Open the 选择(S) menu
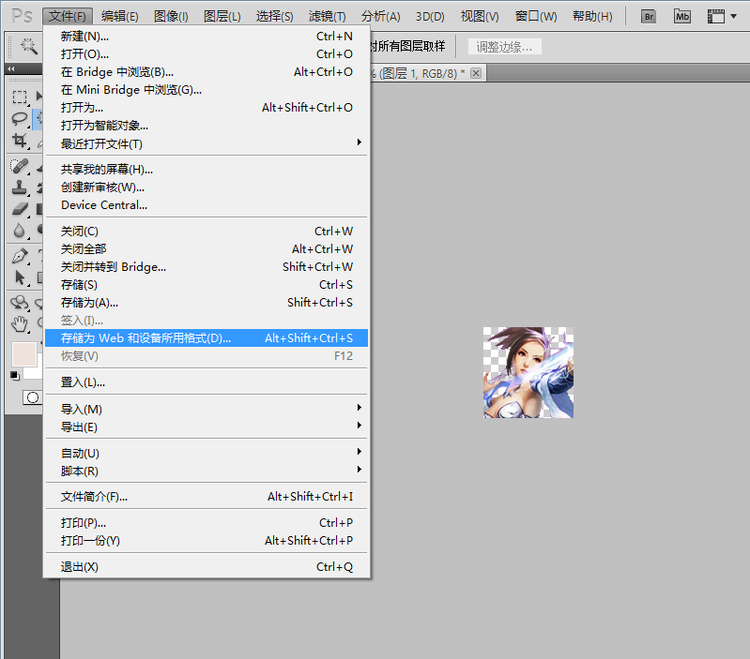 tap(274, 17)
